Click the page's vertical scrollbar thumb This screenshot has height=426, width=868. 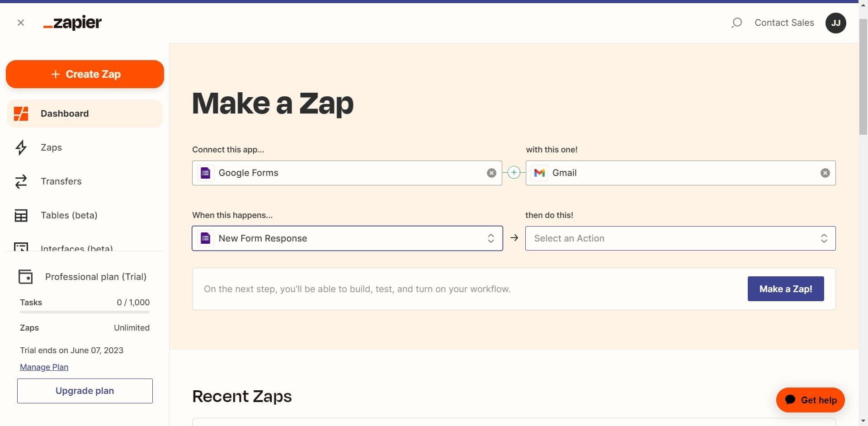click(863, 77)
